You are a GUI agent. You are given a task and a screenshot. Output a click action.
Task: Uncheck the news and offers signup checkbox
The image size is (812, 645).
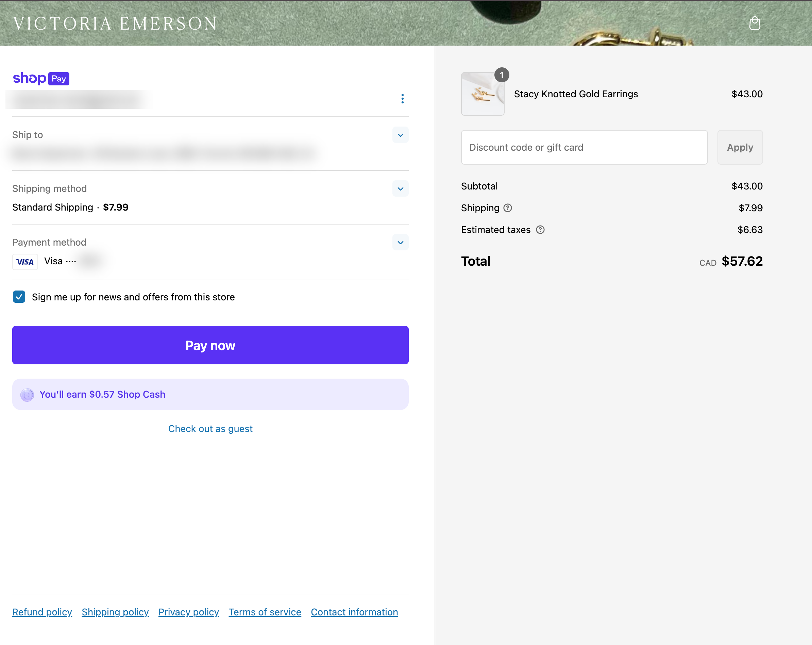pyautogui.click(x=19, y=297)
